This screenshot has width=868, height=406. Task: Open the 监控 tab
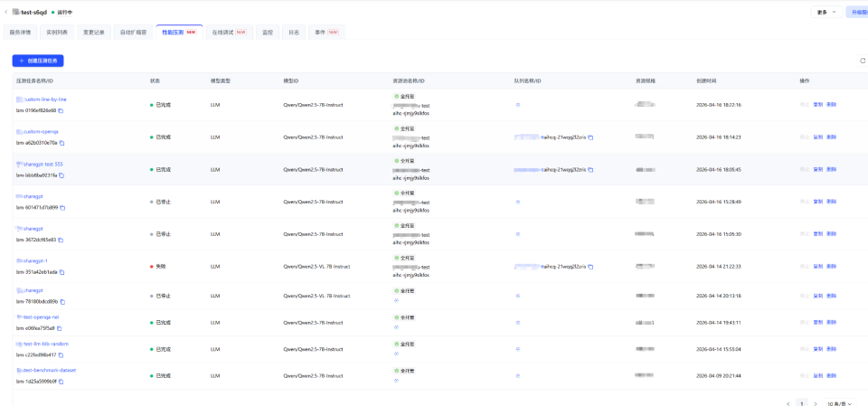click(268, 33)
